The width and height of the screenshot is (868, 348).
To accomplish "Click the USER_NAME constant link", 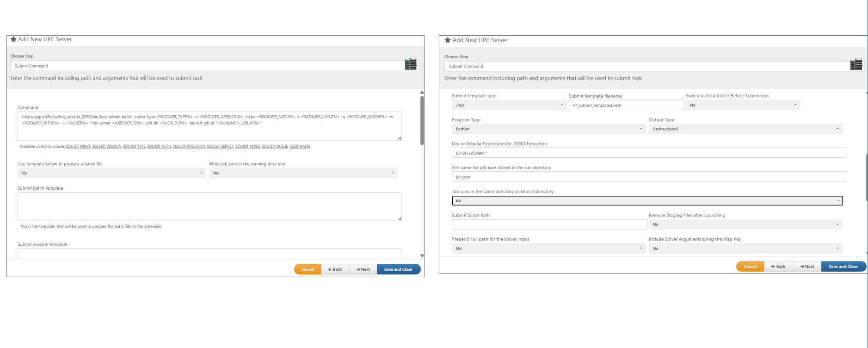I will pyautogui.click(x=300, y=146).
